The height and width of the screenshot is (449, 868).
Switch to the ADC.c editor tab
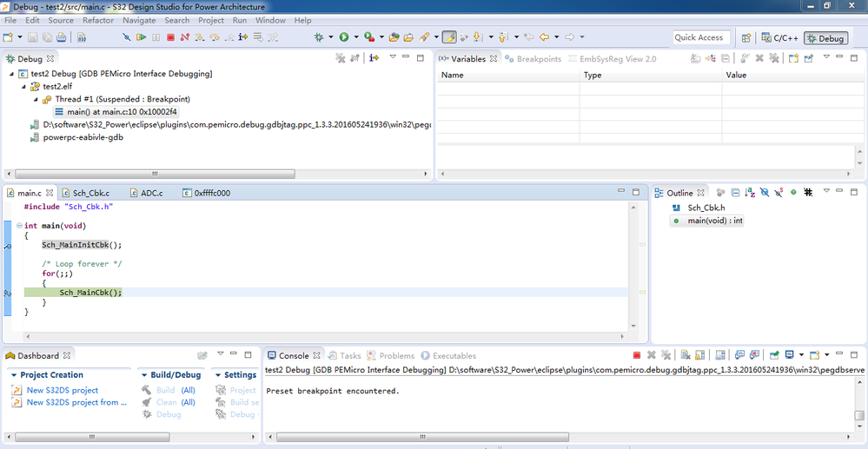coord(147,193)
